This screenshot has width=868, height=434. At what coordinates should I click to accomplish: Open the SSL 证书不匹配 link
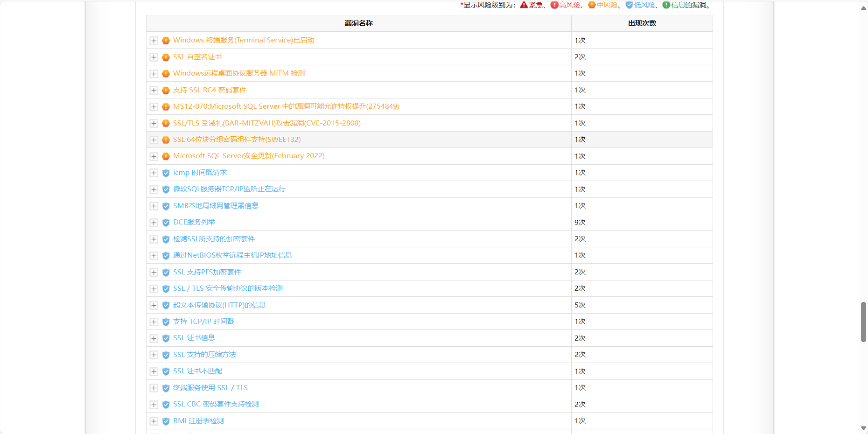197,371
